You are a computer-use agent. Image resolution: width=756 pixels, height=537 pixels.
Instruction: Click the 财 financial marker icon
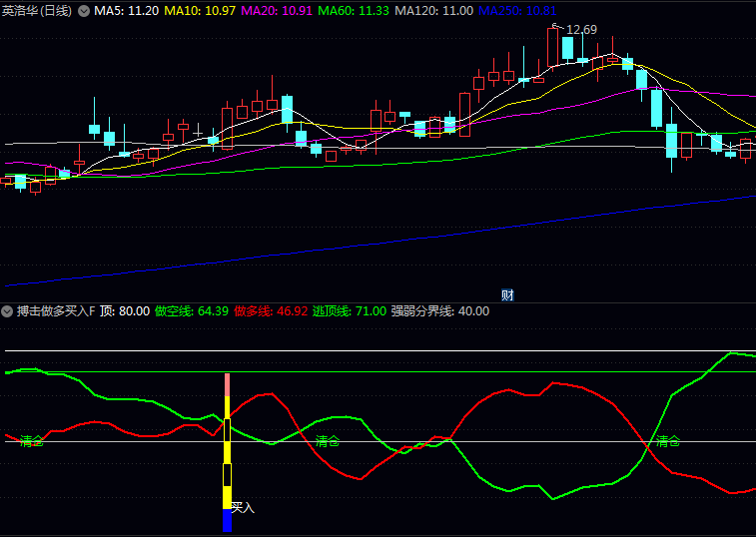pyautogui.click(x=507, y=294)
